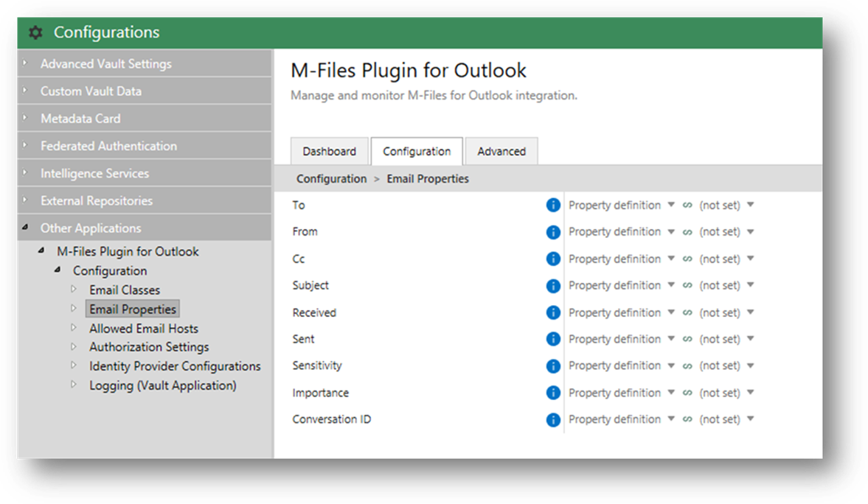Expand the Email Classes node arrow
Viewport: 868px width, 504px height.
pos(74,290)
